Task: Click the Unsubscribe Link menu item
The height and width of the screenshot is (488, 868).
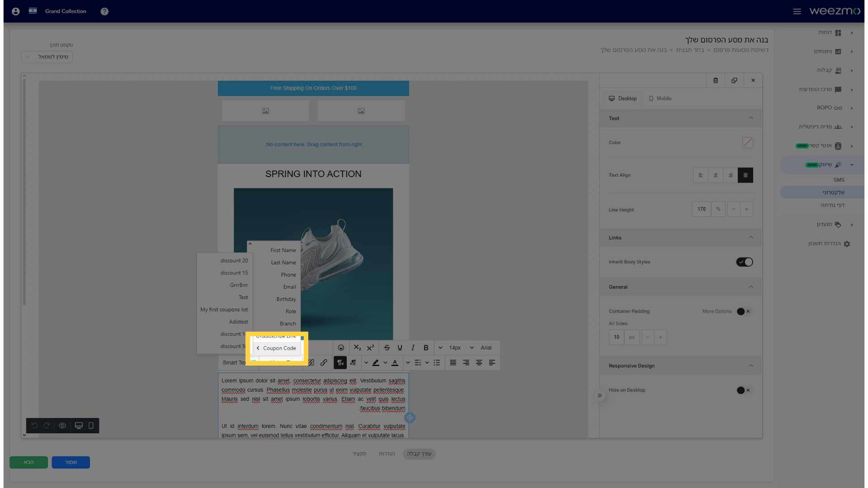Action: (276, 335)
